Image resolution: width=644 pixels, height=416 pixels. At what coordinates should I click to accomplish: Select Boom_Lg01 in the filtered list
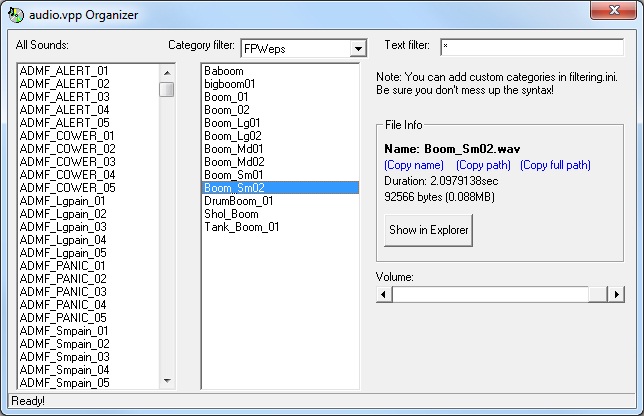pyautogui.click(x=232, y=123)
